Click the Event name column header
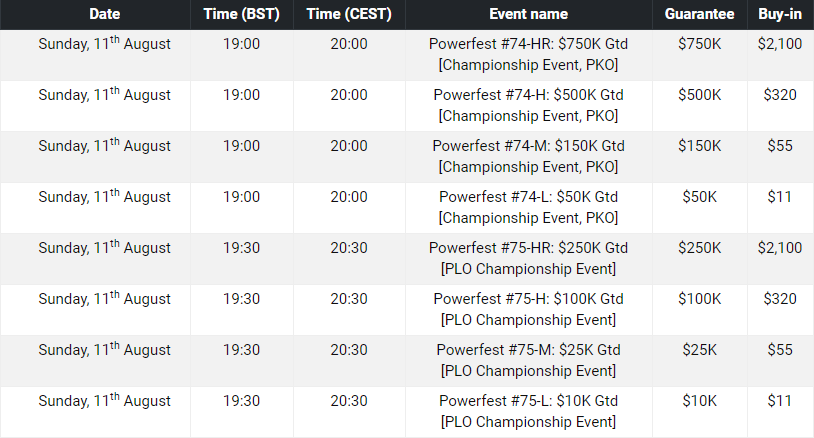Viewport: 814px width, 438px height. (528, 14)
